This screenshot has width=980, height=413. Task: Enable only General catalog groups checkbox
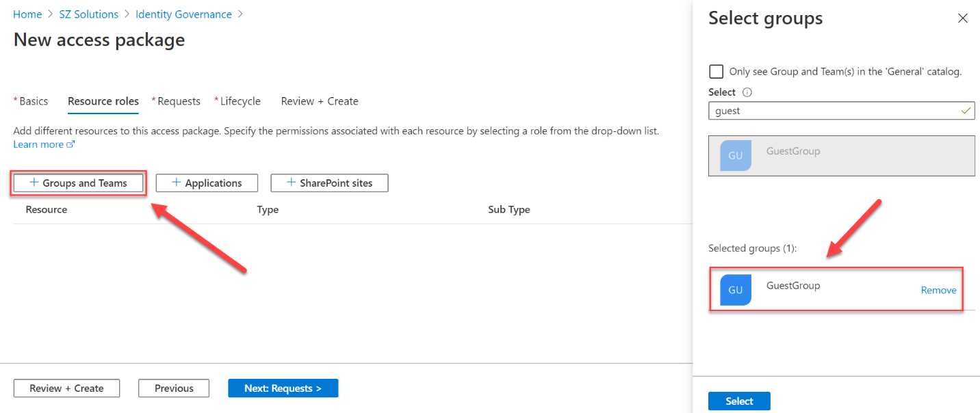716,70
